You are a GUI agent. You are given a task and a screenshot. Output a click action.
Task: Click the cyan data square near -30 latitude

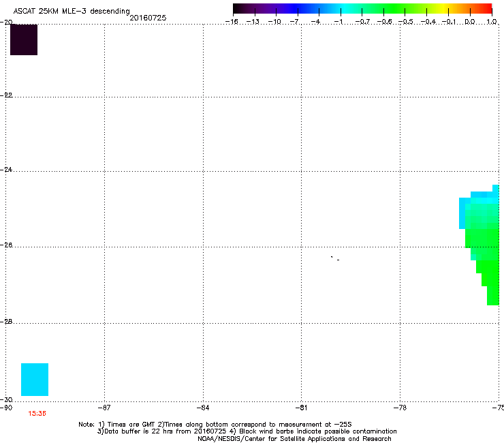35,380
